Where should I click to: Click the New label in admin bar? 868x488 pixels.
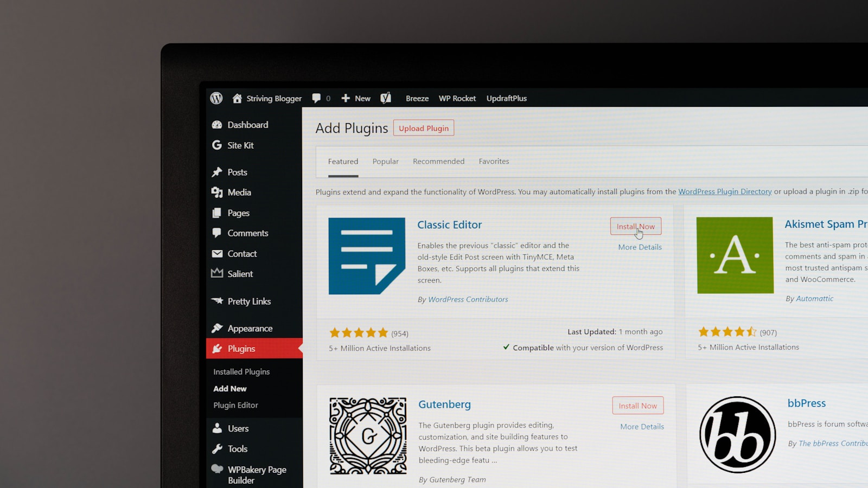click(362, 98)
